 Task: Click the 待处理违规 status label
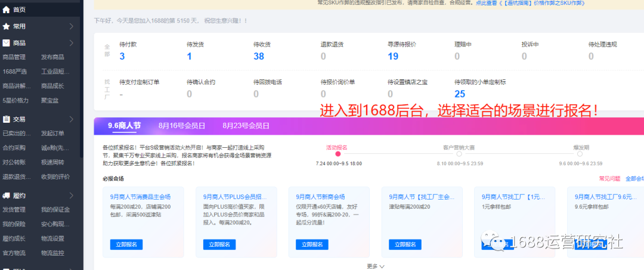(x=603, y=44)
